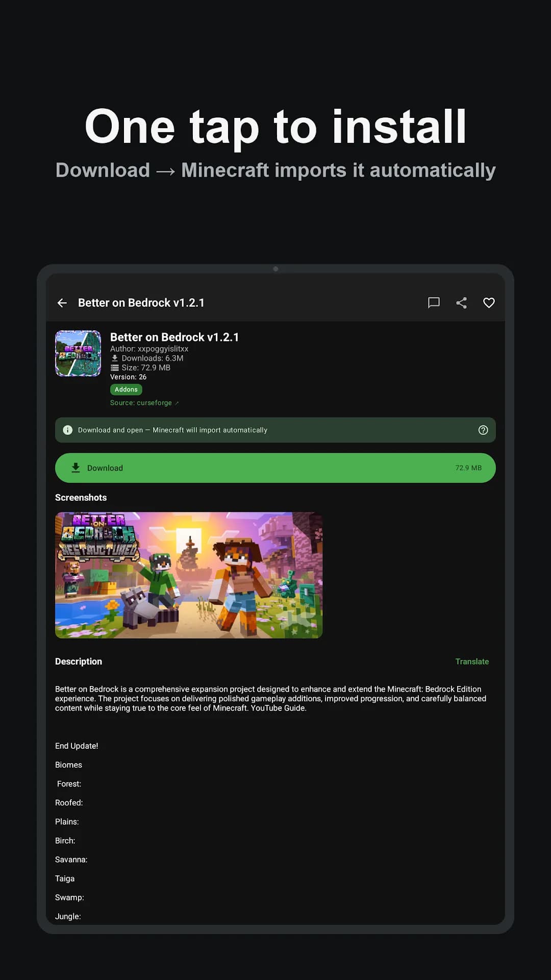
Task: Open Source: curseforge link
Action: pos(144,403)
